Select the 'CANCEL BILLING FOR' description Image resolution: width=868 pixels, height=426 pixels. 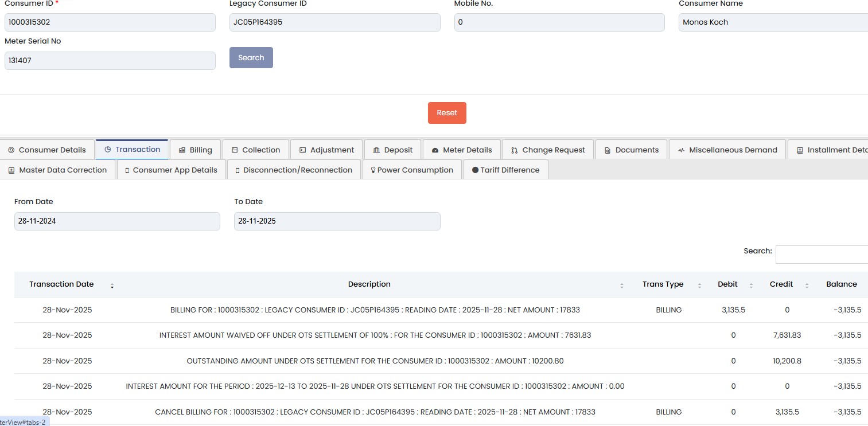tap(375, 412)
